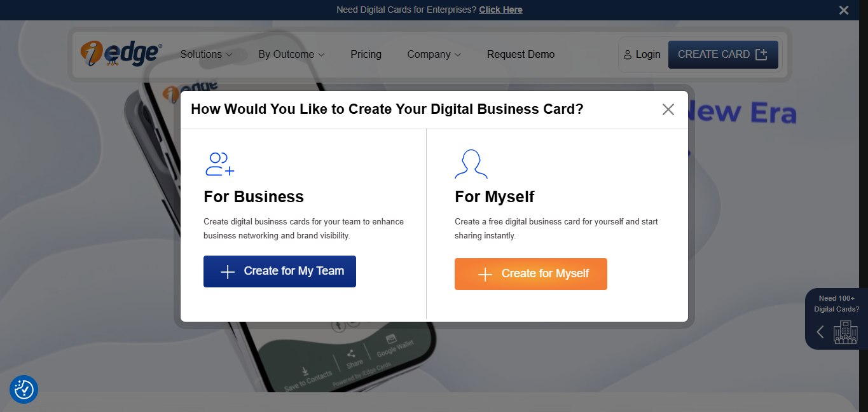Click the plus icon on Create for My Team
The height and width of the screenshot is (412, 868).
coord(226,271)
